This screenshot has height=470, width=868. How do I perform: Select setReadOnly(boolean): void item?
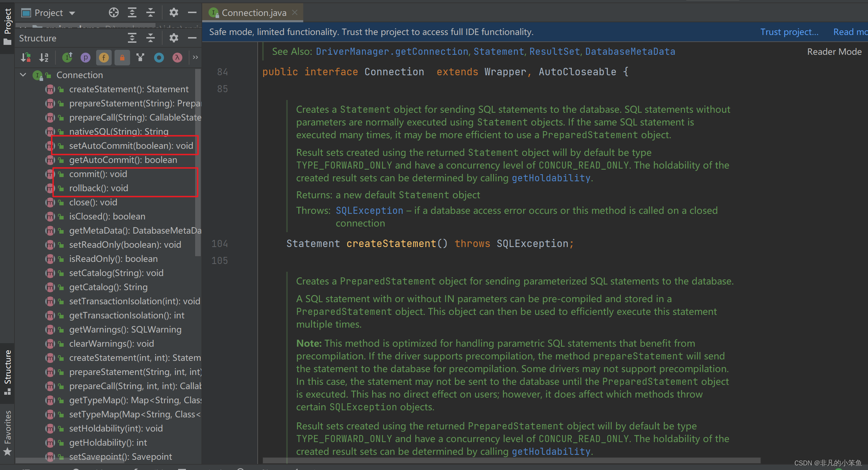pyautogui.click(x=125, y=245)
